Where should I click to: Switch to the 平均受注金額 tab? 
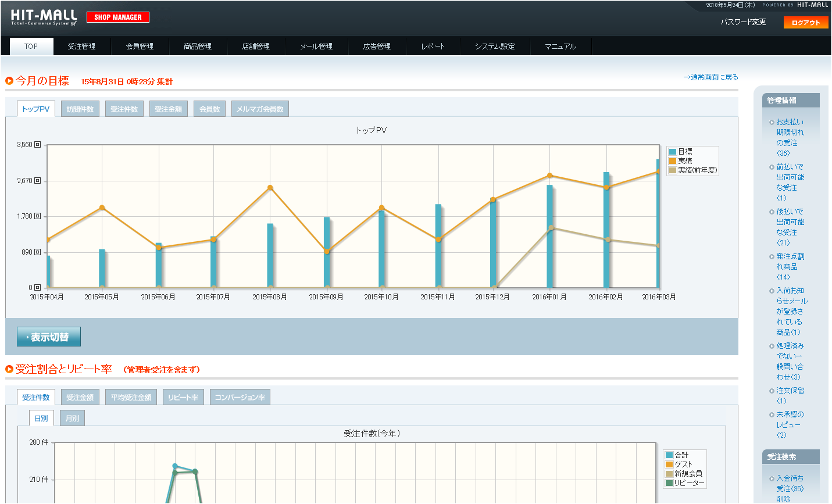coord(131,397)
